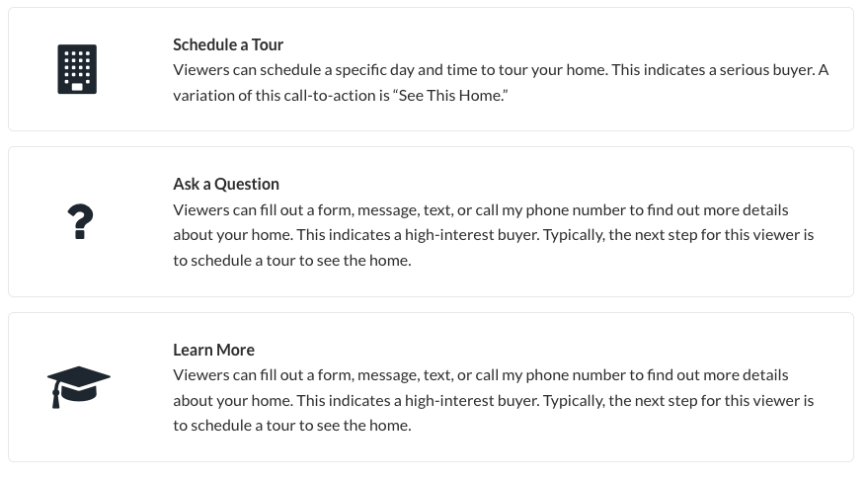Select the "Ask a Question" heading
This screenshot has height=481, width=868.
(226, 185)
